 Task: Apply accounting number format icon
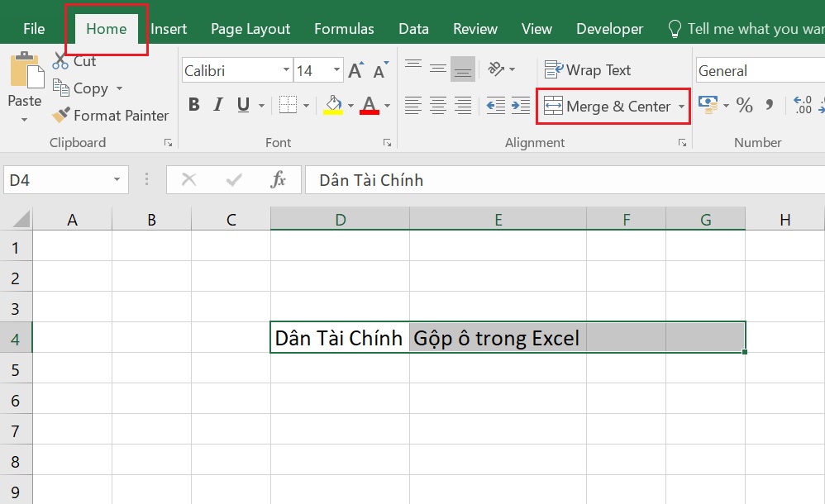708,105
